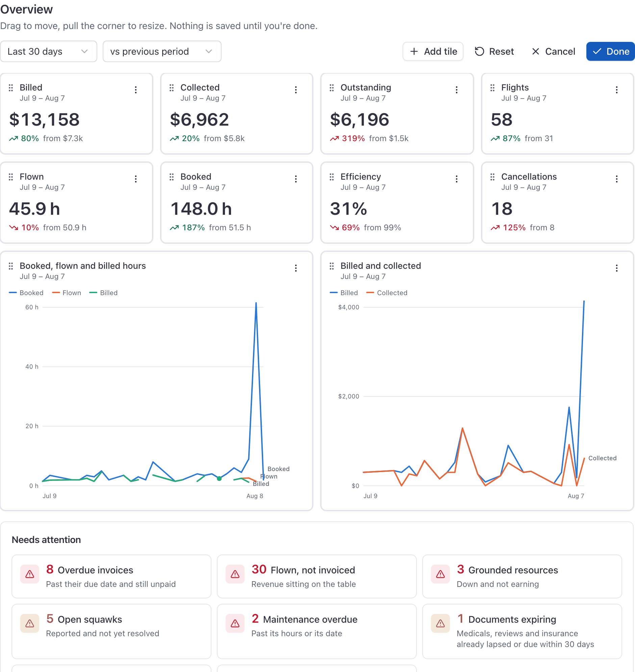Open the Flown, not invoiced alert
The image size is (635, 672).
click(316, 576)
